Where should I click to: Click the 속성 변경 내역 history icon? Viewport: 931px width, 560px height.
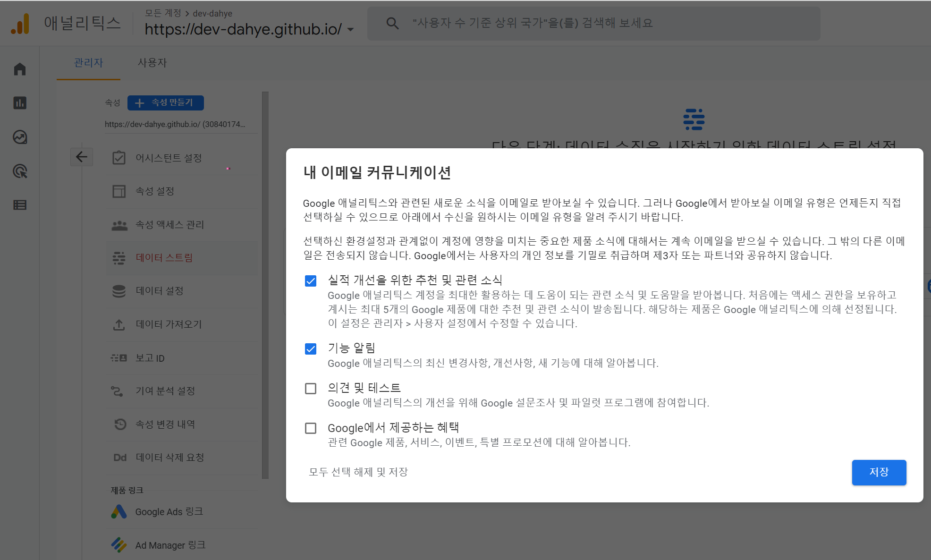click(x=120, y=424)
